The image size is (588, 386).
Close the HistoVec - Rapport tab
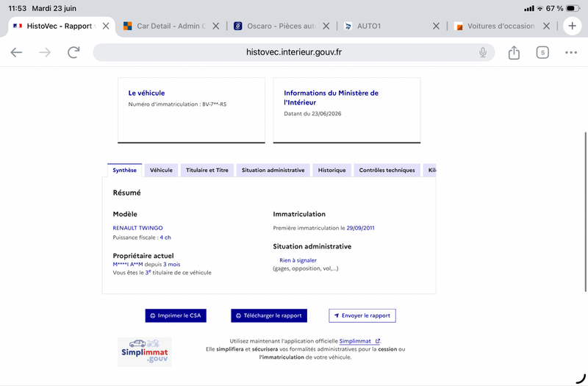[106, 26]
